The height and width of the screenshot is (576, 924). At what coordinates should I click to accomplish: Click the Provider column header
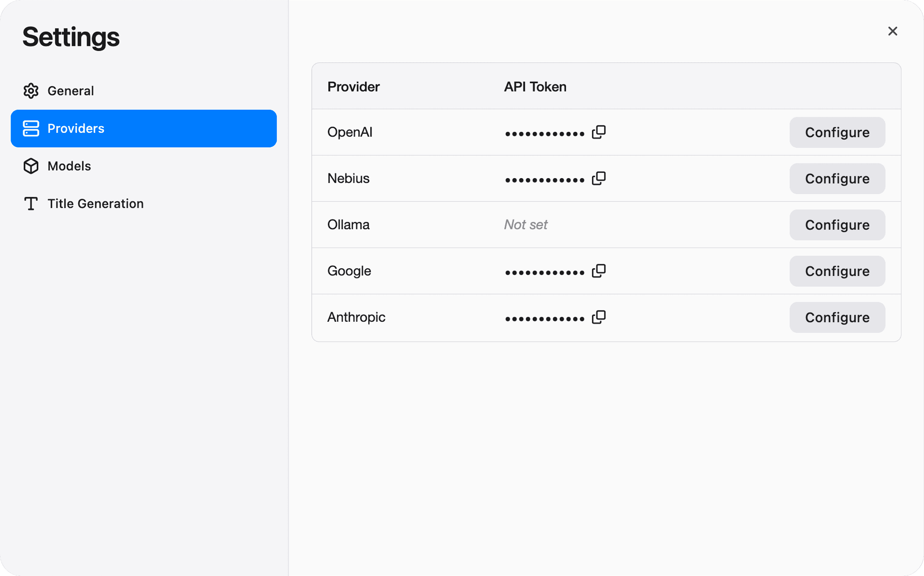[x=354, y=87]
